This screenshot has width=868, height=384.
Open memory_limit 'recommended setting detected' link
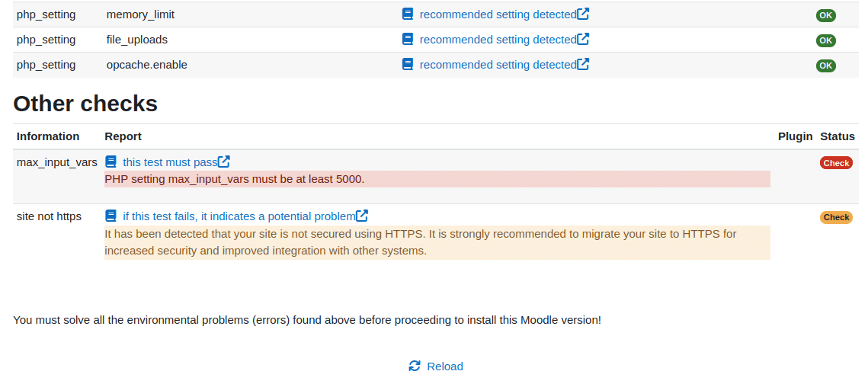coord(498,14)
